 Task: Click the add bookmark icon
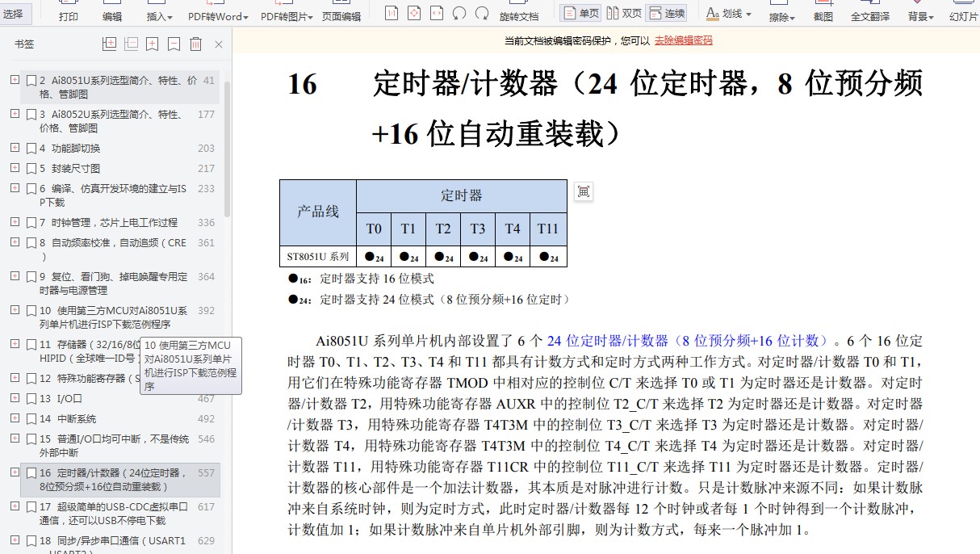pos(153,44)
